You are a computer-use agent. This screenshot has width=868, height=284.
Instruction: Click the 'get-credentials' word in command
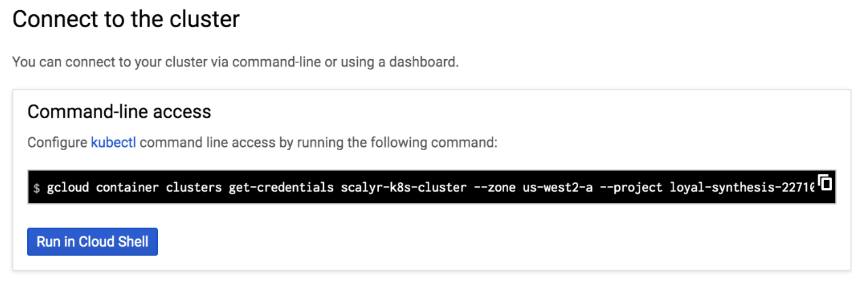coord(282,188)
